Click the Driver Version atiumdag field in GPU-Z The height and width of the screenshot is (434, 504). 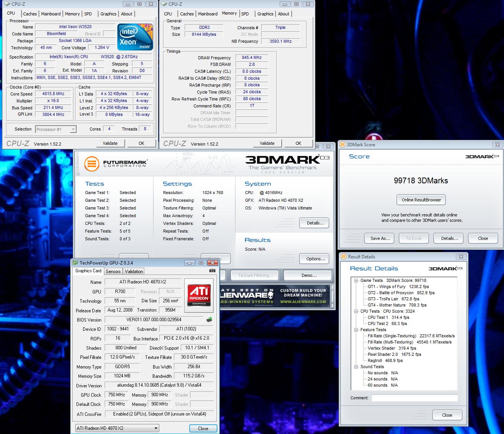tap(159, 385)
